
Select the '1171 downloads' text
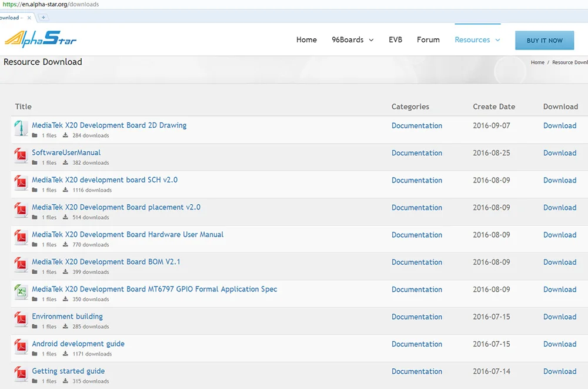click(x=92, y=354)
